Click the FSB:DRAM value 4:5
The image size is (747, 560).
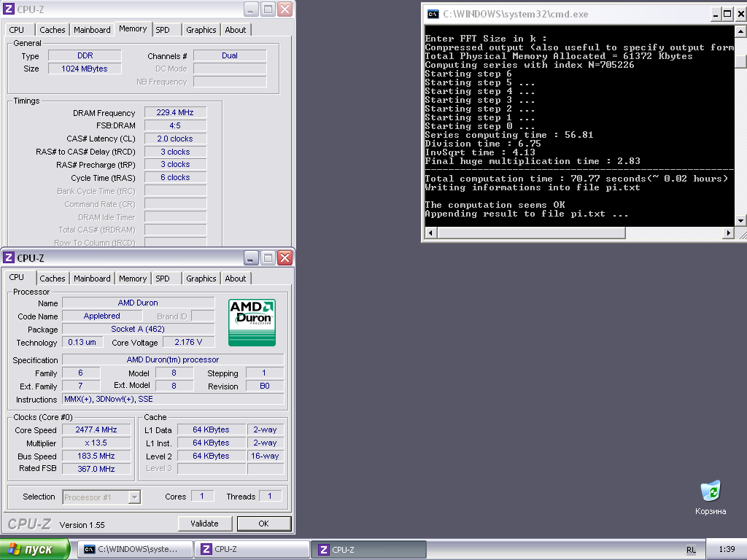175,125
